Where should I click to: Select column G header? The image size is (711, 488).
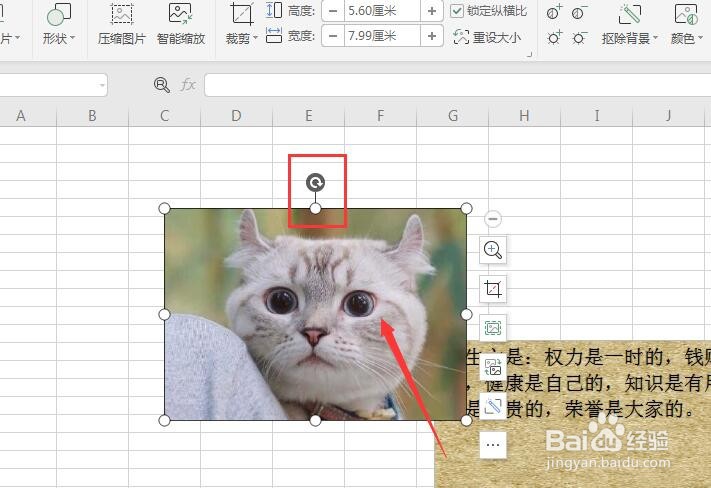point(453,116)
